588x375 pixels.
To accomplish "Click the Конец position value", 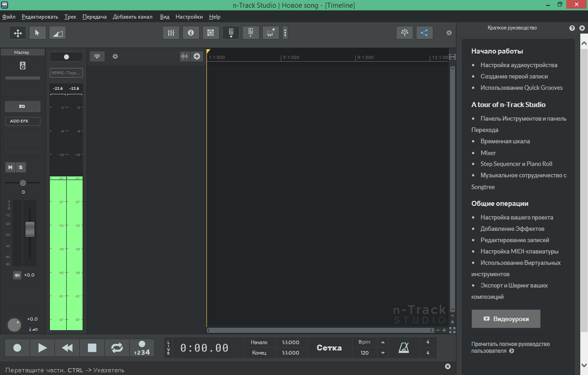I will coord(290,353).
